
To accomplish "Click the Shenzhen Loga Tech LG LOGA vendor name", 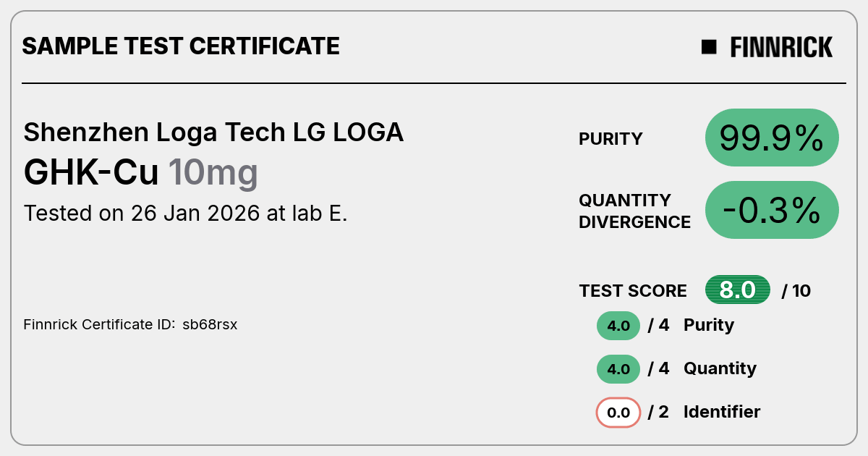I will 213,132.
